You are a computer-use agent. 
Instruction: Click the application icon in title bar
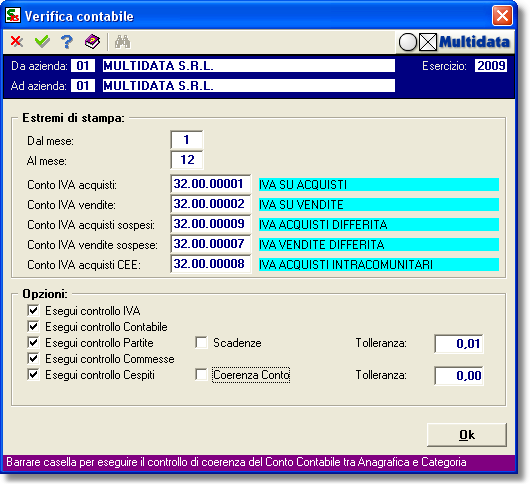[13, 16]
